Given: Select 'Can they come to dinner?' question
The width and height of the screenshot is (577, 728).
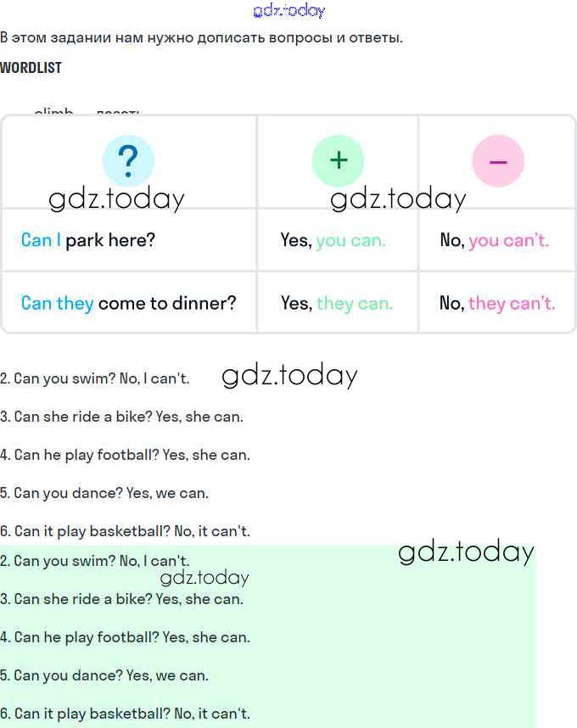Looking at the screenshot, I should pos(128,303).
